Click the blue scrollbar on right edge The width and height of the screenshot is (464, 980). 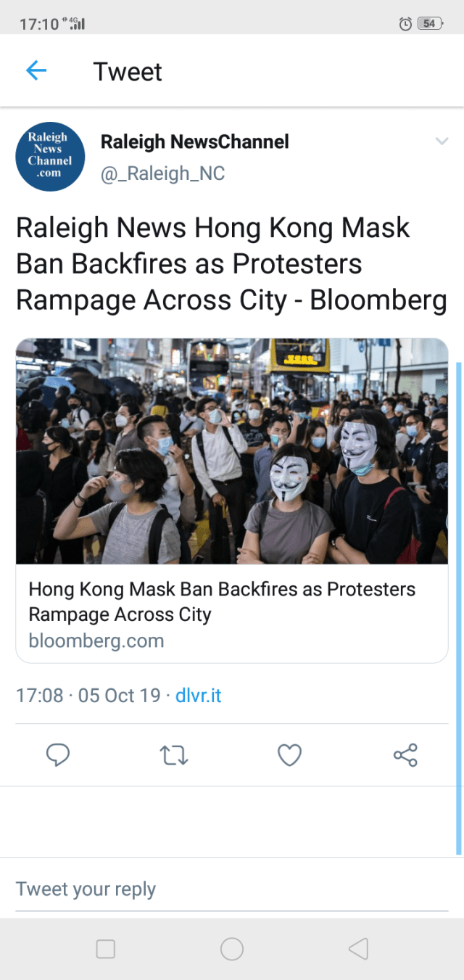click(x=459, y=608)
